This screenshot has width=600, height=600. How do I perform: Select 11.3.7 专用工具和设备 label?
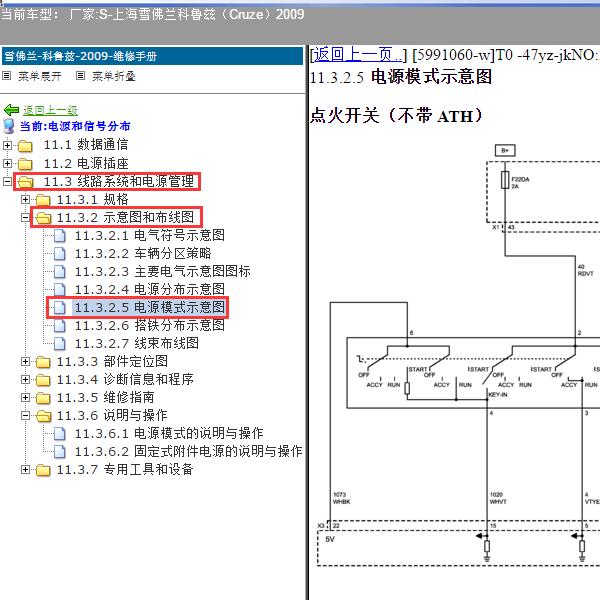(x=125, y=470)
